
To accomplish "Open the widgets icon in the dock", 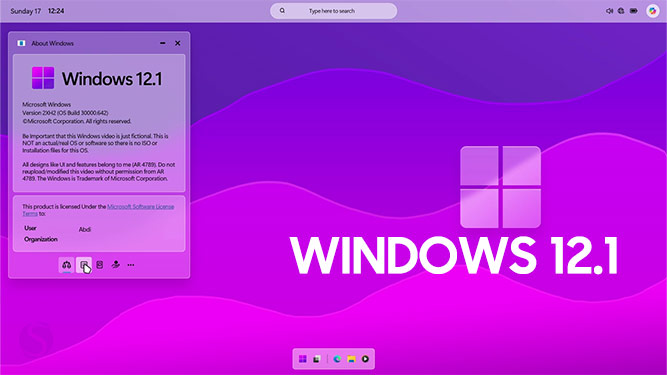I will click(316, 359).
